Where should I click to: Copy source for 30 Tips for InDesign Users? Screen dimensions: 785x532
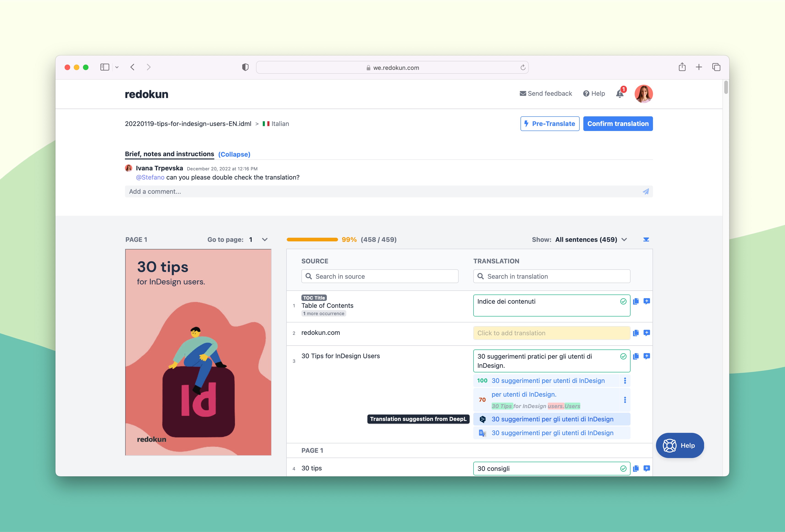(x=636, y=356)
